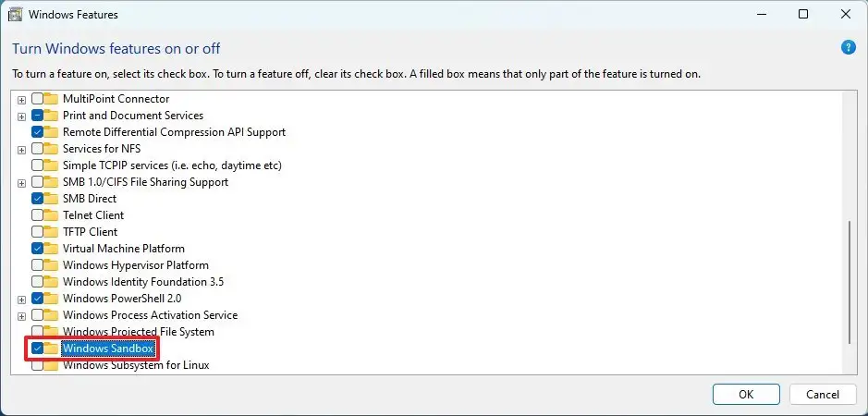This screenshot has width=868, height=416.
Task: Disable Remote Differential Compression API Support checkbox
Action: pyautogui.click(x=37, y=132)
